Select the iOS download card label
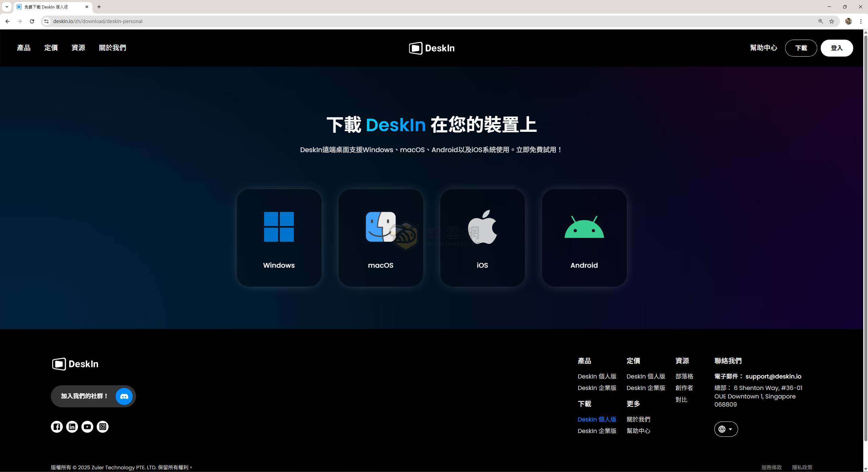The image size is (868, 472). pyautogui.click(x=482, y=265)
